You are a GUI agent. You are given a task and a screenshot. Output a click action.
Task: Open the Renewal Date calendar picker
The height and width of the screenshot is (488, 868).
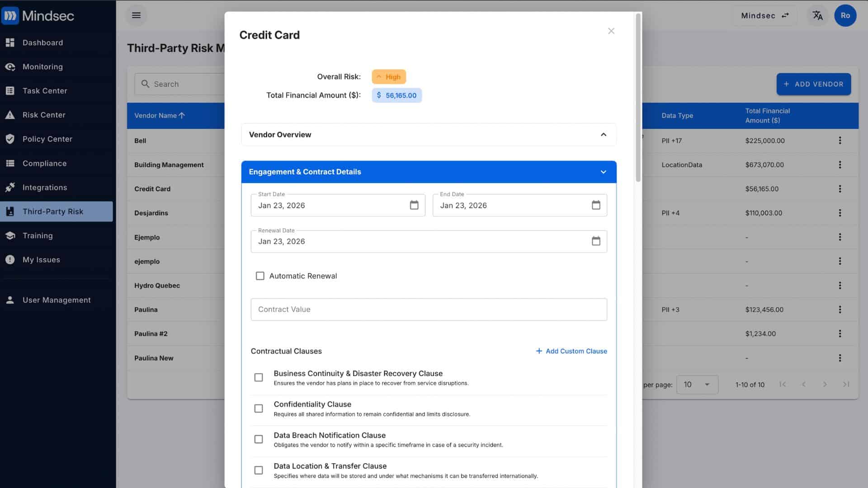(x=596, y=241)
